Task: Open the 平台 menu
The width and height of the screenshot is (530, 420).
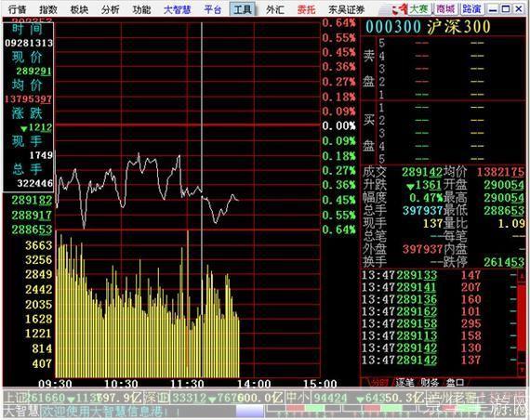Action: [213, 9]
